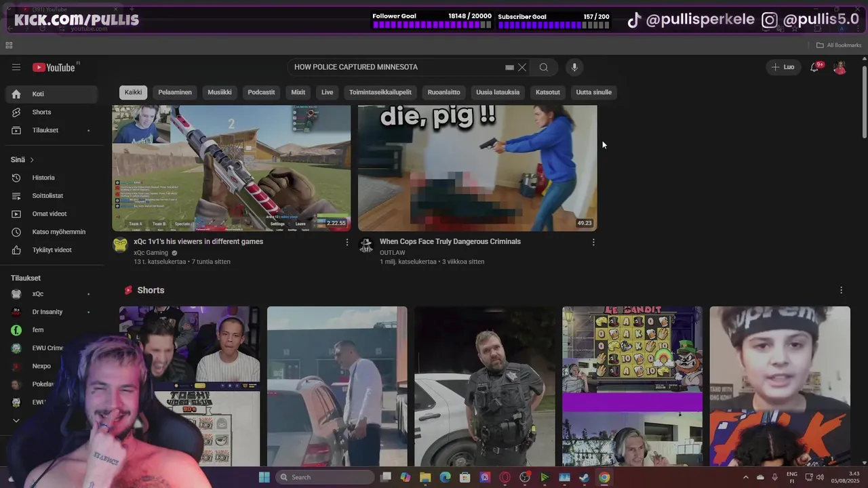
Task: Open Koti in the sidebar
Action: coord(52,94)
